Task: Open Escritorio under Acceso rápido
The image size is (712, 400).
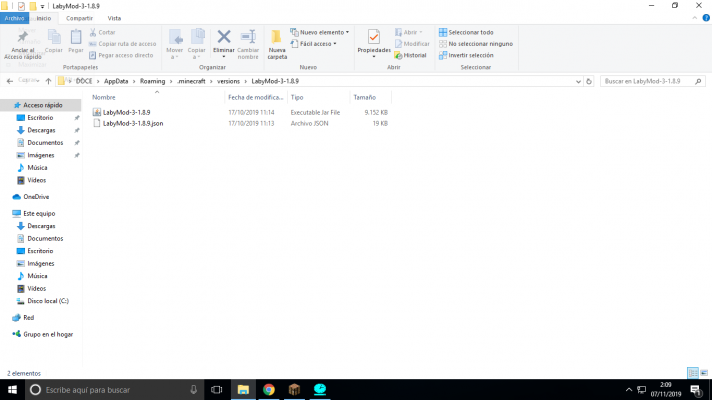Action: click(x=40, y=118)
